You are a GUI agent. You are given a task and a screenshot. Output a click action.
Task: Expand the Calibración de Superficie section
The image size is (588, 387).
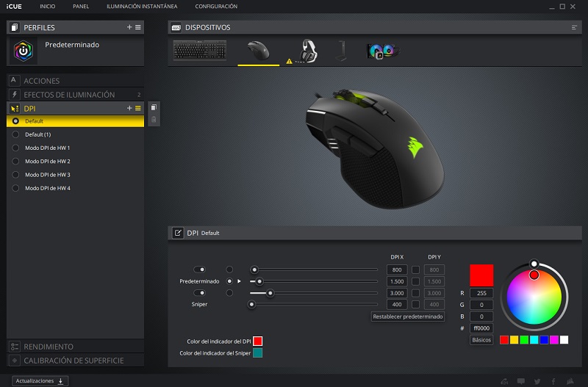pyautogui.click(x=73, y=361)
